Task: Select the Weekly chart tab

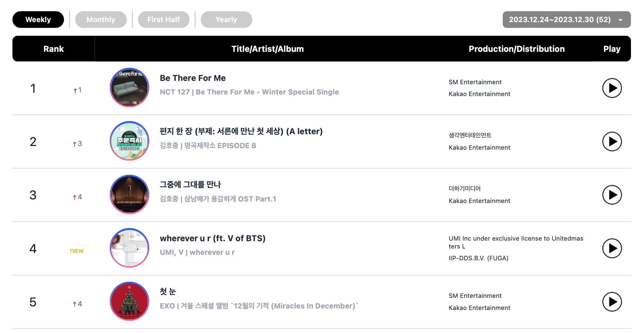Action: tap(38, 20)
